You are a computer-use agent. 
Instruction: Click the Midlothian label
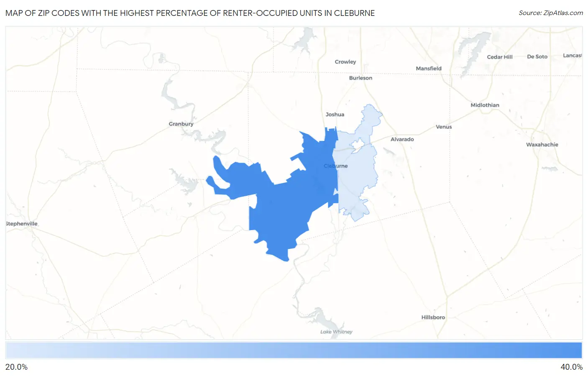tap(485, 105)
